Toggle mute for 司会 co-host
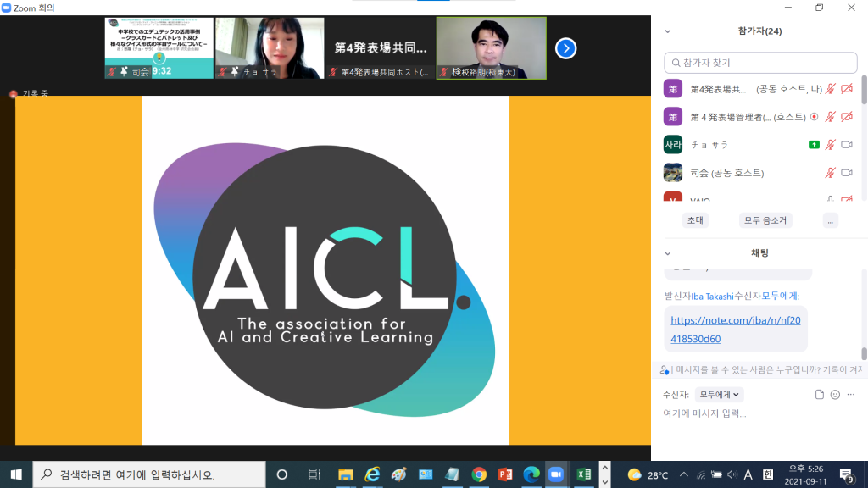This screenshot has width=868, height=488. [830, 173]
